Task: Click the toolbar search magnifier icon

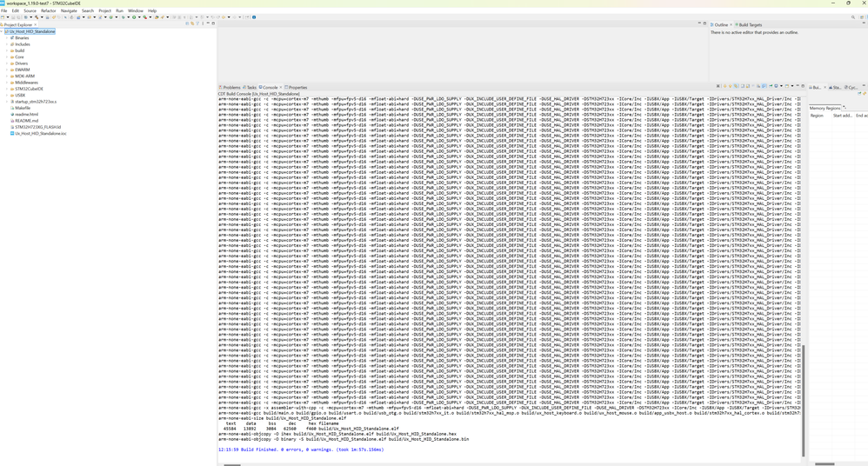Action: 853,17
